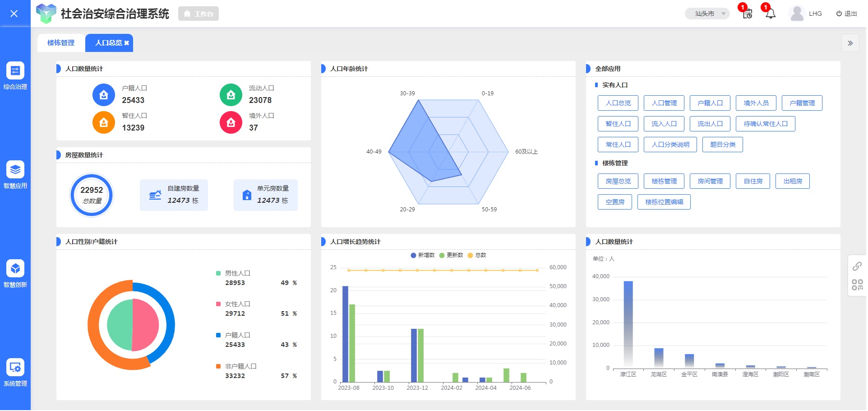Open 流出人口 application
868x411 pixels.
pyautogui.click(x=710, y=124)
